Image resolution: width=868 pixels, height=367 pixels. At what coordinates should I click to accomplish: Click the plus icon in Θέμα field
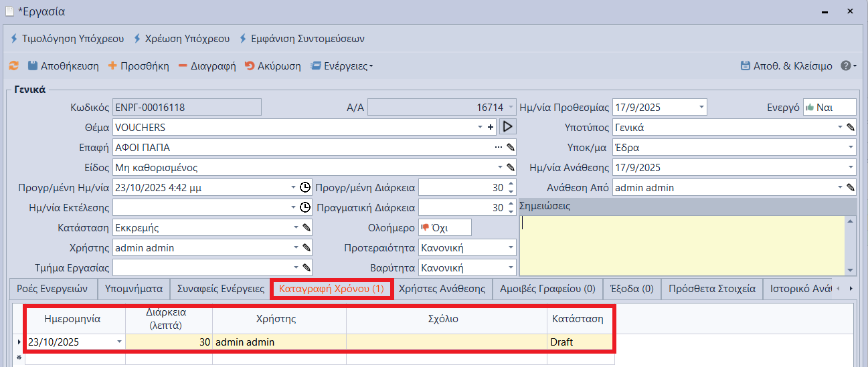[x=491, y=127]
